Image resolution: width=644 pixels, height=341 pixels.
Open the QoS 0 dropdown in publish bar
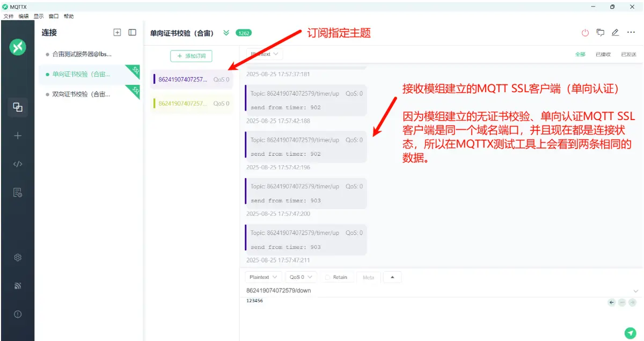pos(301,277)
